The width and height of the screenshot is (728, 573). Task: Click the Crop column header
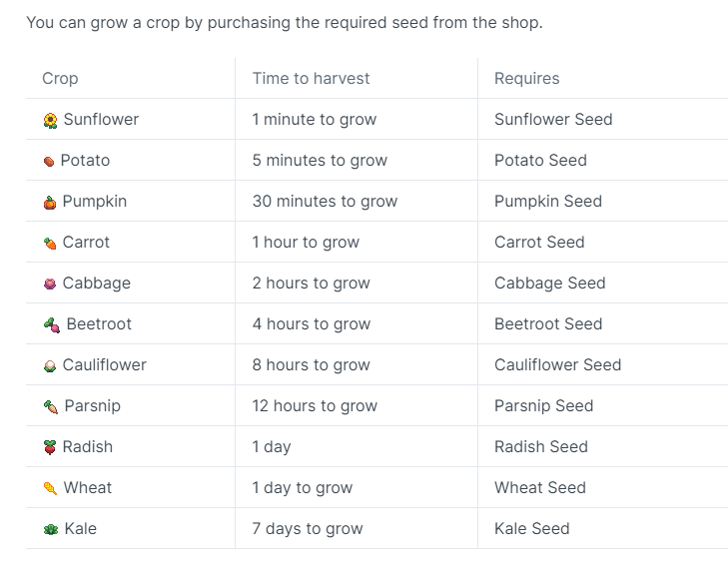click(60, 78)
